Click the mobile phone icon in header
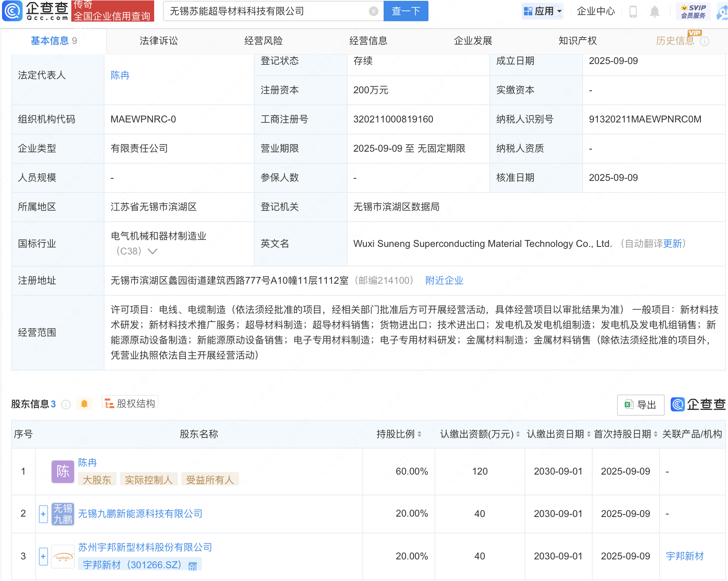The height and width of the screenshot is (581, 728). [633, 11]
